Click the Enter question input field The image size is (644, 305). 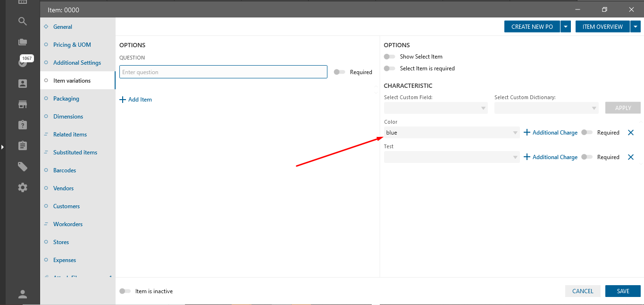[x=223, y=72]
